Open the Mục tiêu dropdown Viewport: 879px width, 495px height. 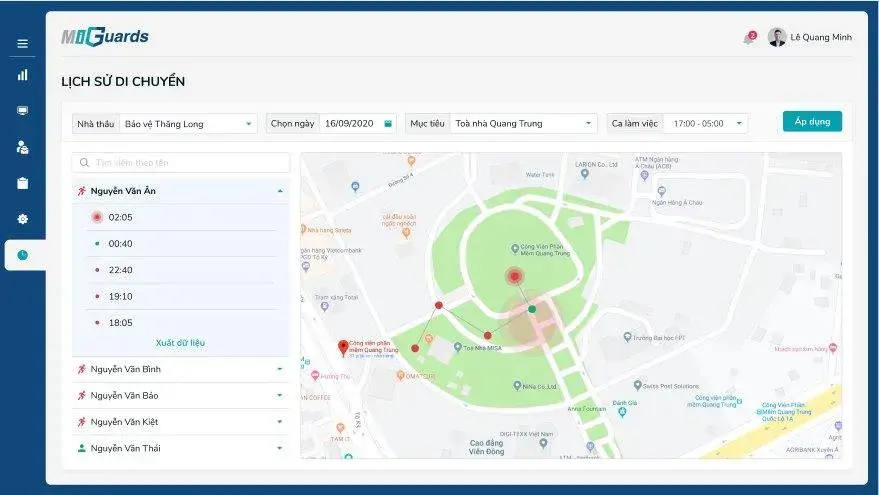pyautogui.click(x=523, y=123)
